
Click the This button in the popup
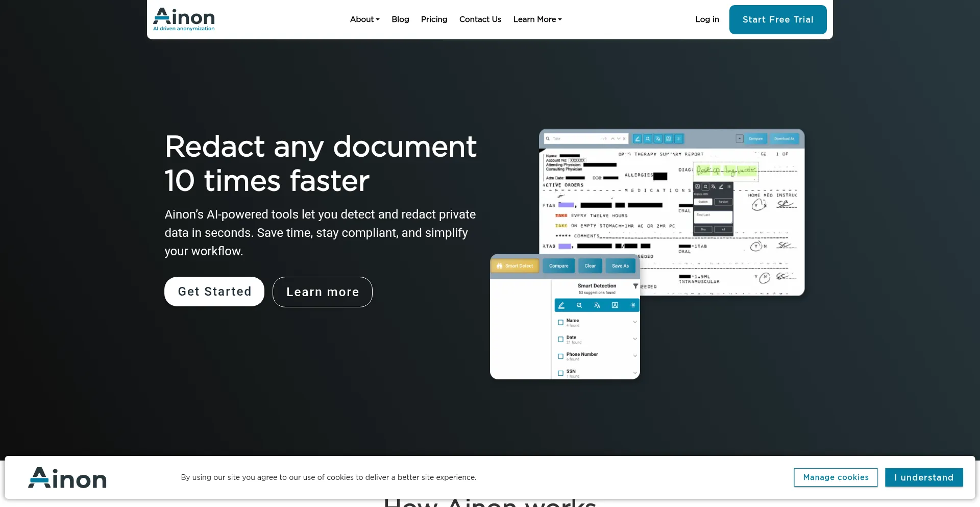[703, 229]
